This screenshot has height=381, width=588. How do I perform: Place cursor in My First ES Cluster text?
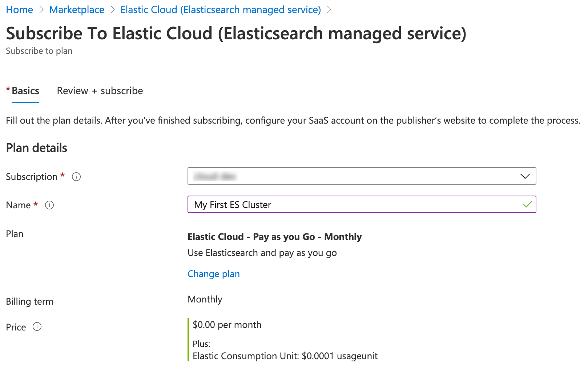[233, 205]
